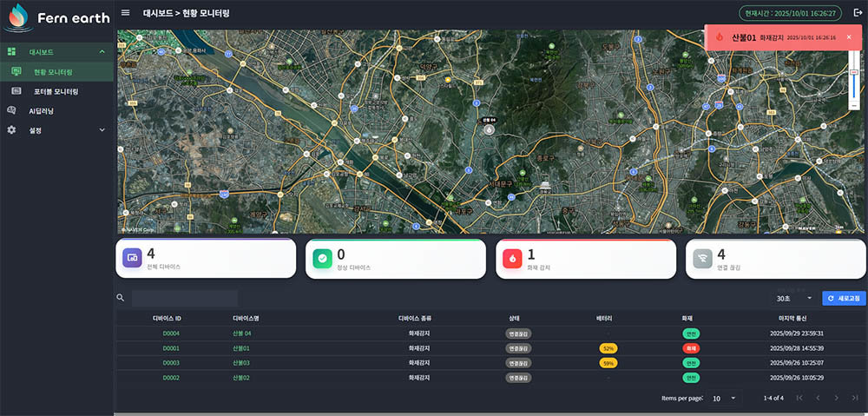Viewport: 868px width, 416px height.
Task: Expand the 설정 sidebar menu
Action: pyautogui.click(x=102, y=130)
